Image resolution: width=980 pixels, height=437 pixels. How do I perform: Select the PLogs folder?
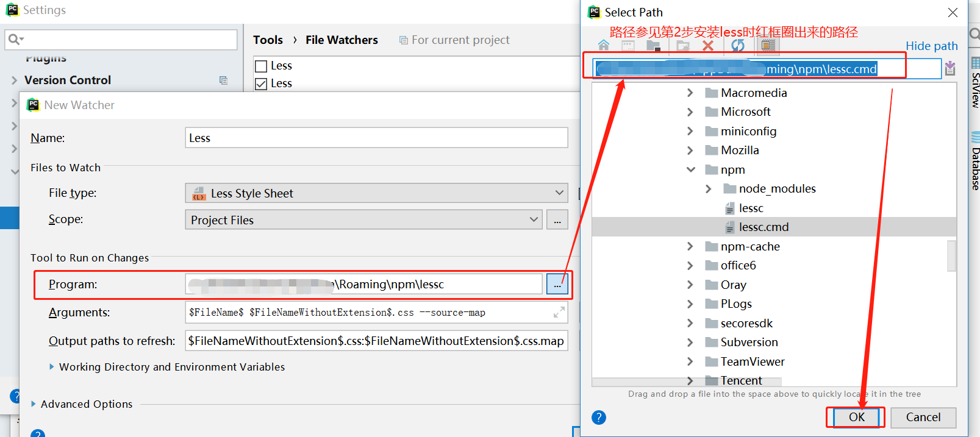pyautogui.click(x=736, y=304)
